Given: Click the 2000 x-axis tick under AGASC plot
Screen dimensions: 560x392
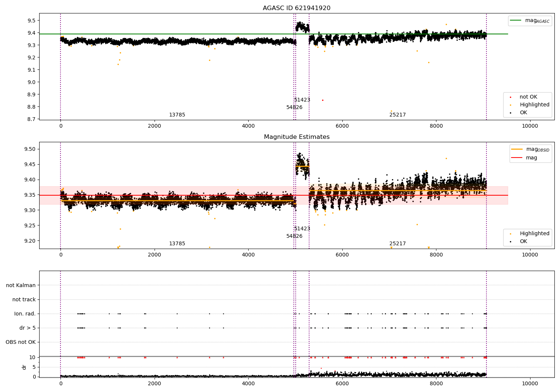Looking at the screenshot, I should pyautogui.click(x=155, y=126).
